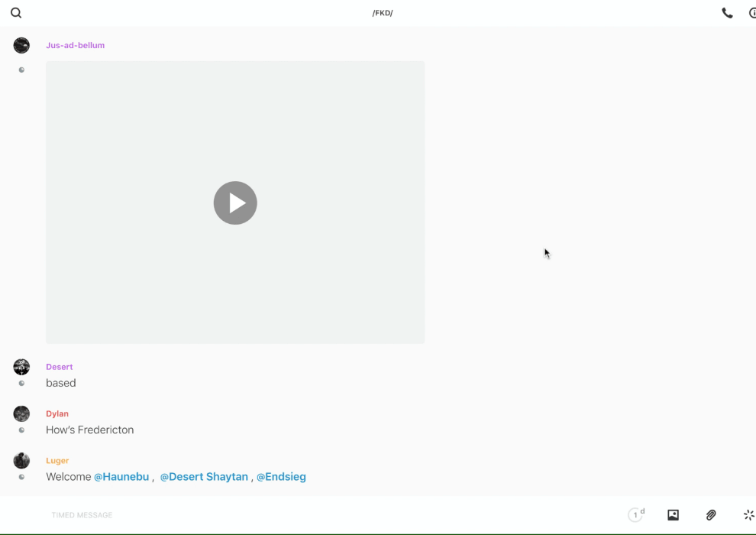The height and width of the screenshot is (535, 756).
Task: Open conversation info at top-right edge
Action: tap(751, 13)
